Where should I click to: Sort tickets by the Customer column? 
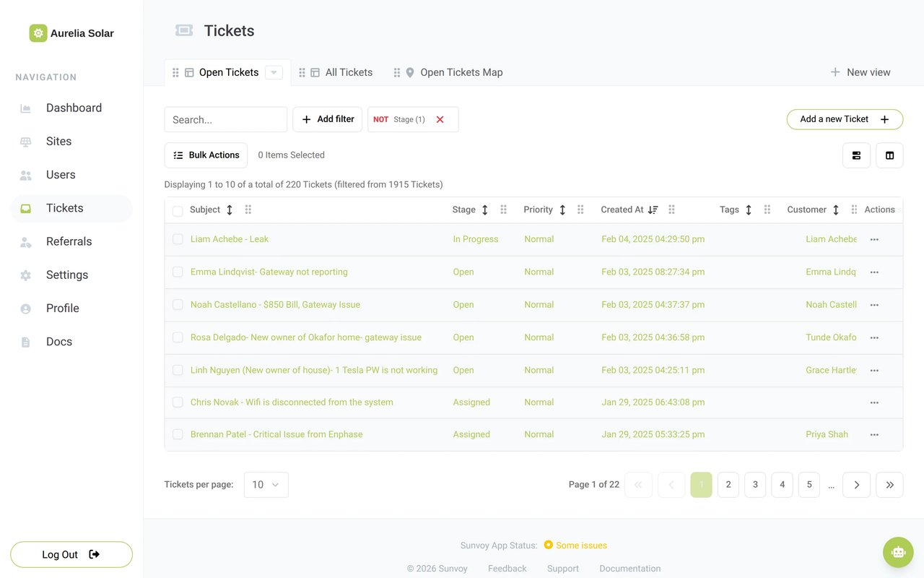(836, 210)
